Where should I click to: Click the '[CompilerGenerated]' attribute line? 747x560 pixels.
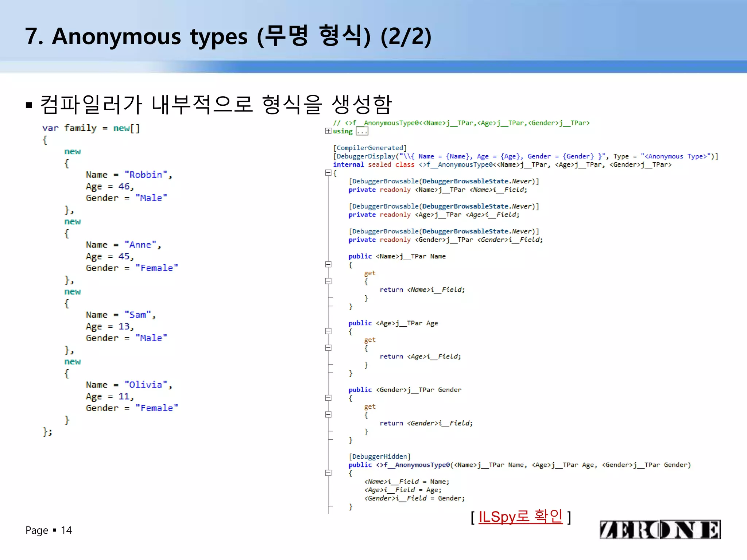(x=370, y=148)
